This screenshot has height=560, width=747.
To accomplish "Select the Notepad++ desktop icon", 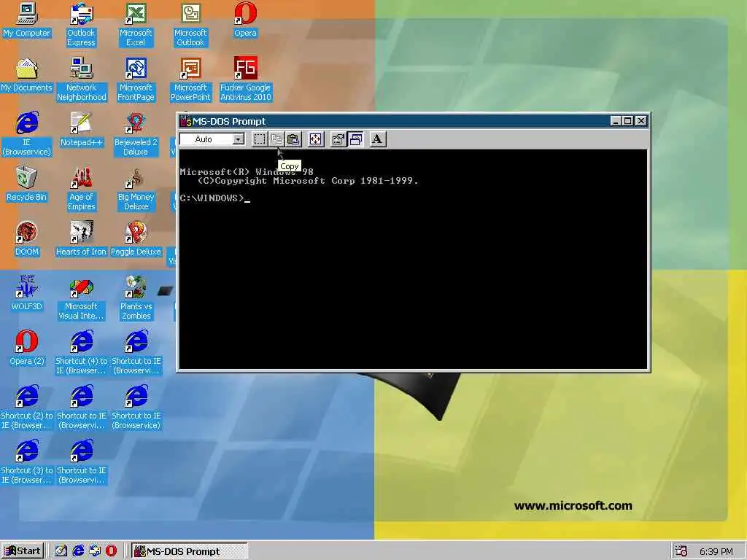I will (x=82, y=130).
